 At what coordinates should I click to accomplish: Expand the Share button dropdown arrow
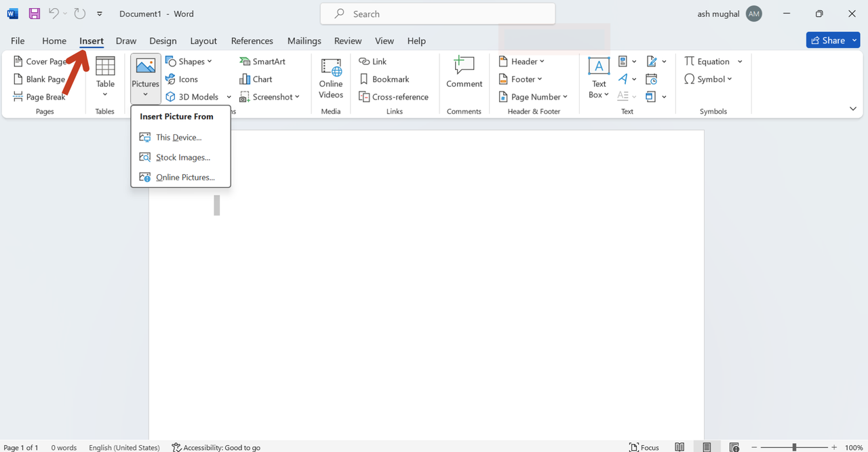[x=855, y=41]
